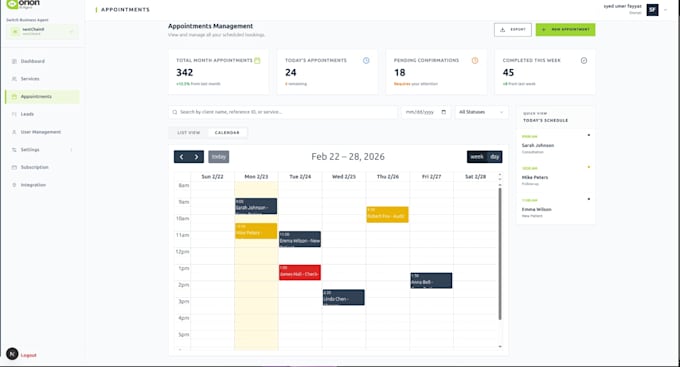Click the status dot beside Sarah Johnson

[588, 135]
